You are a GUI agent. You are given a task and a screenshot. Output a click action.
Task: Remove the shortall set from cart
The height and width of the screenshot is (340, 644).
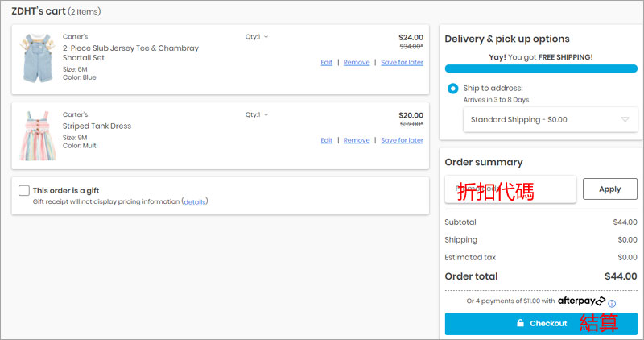pos(357,63)
